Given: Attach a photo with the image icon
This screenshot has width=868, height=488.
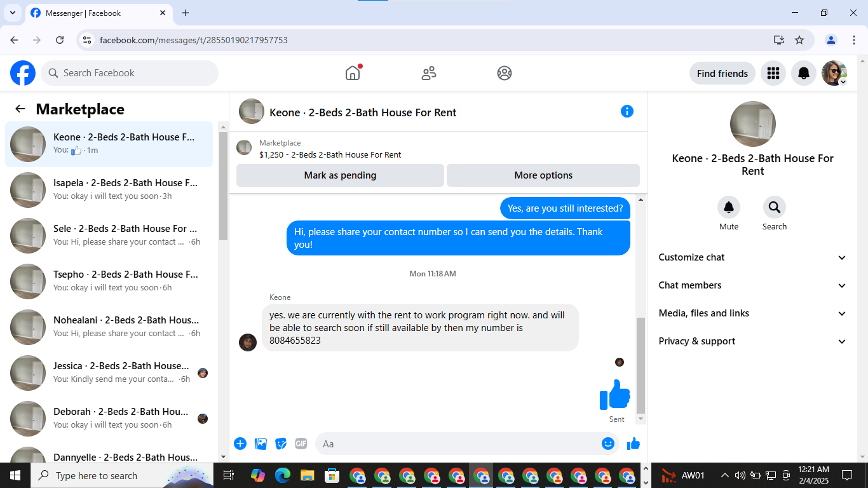Looking at the screenshot, I should coord(261,444).
